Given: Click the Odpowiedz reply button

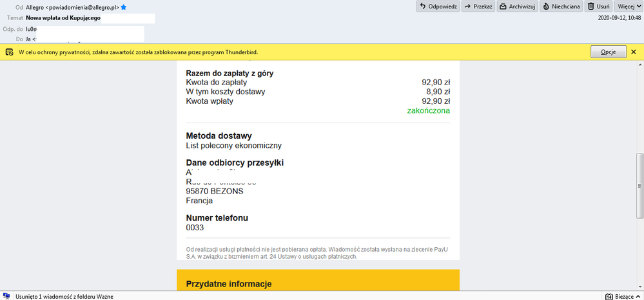Looking at the screenshot, I should [438, 6].
